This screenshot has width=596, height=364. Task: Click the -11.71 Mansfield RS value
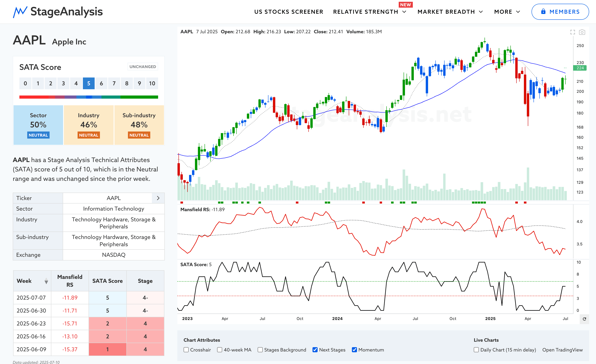click(x=70, y=311)
